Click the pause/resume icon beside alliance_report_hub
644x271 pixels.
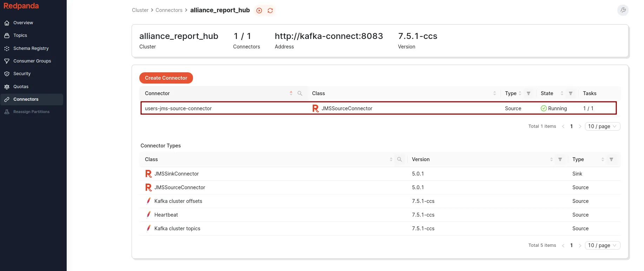click(x=259, y=11)
